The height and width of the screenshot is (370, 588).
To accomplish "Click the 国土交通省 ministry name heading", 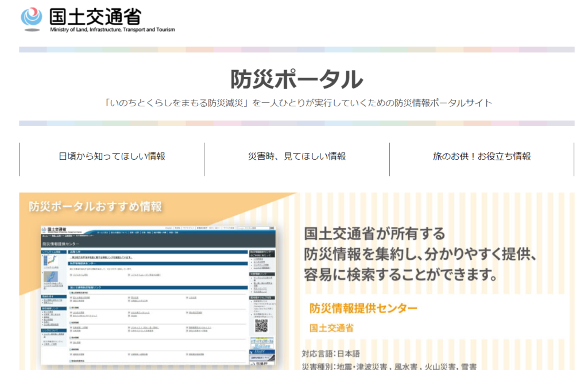I will (96, 17).
